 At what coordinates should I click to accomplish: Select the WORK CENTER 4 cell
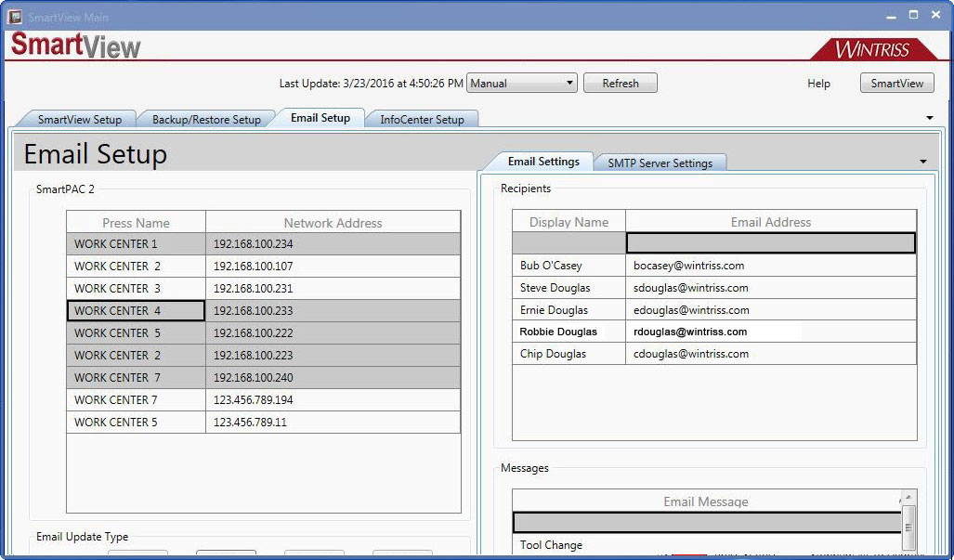tap(136, 311)
